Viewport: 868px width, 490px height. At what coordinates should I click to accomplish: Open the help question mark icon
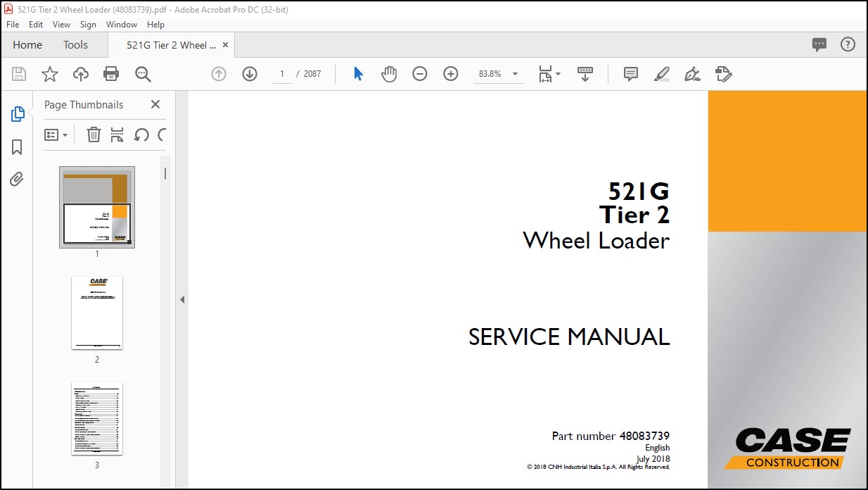point(848,44)
